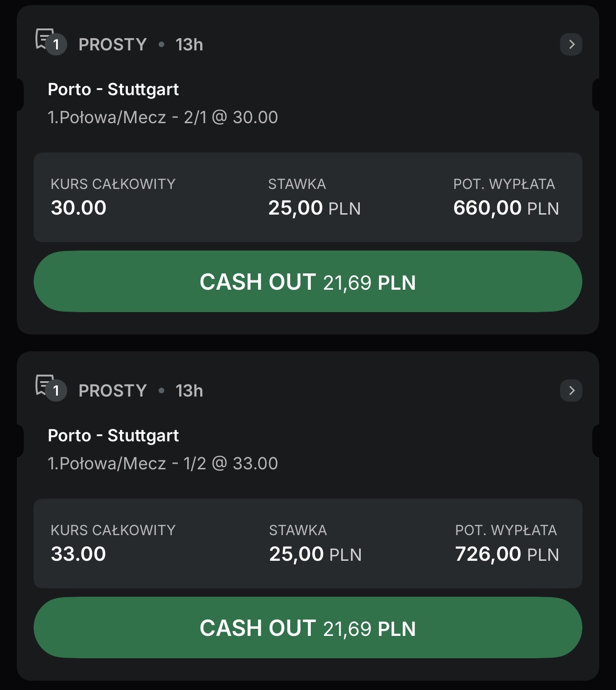616x690 pixels.
Task: Cash out the 726,00 PLN potential payout bet
Action: 308,628
